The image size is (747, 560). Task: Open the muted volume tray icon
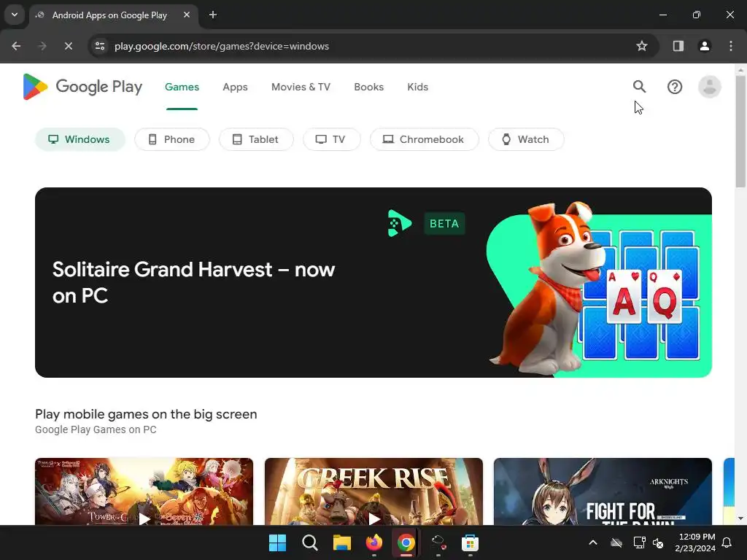pyautogui.click(x=658, y=542)
